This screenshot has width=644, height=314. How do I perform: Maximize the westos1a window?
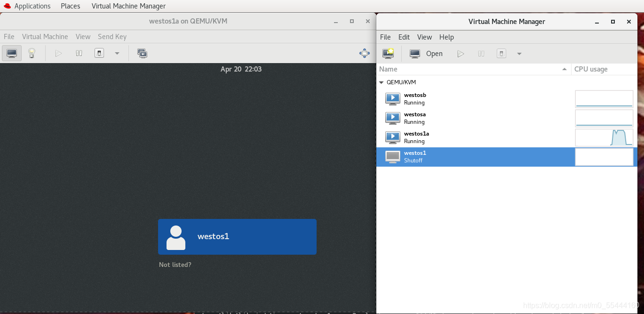352,21
